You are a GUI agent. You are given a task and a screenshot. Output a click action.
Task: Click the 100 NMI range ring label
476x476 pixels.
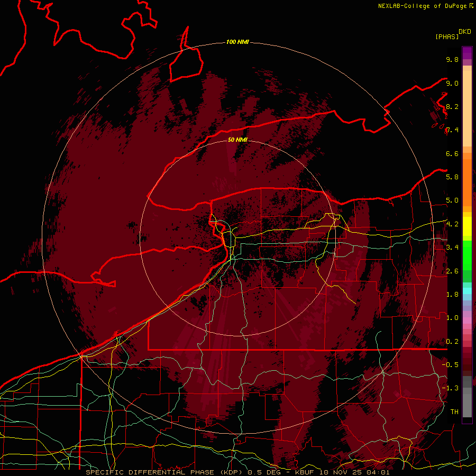pos(237,42)
